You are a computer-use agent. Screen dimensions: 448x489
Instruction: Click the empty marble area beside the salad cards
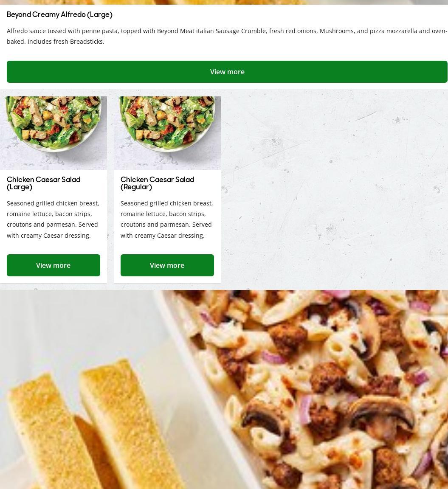click(334, 190)
